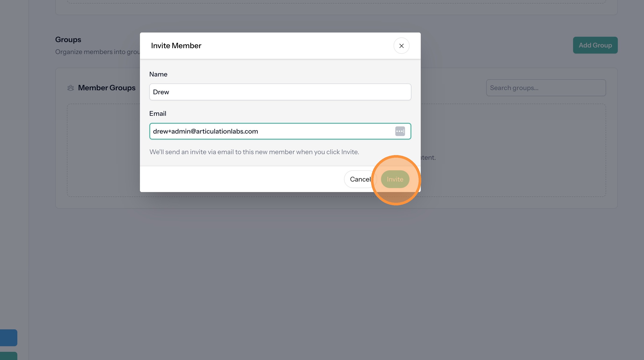Click the Add Group button
This screenshot has width=644, height=360.
coord(595,45)
